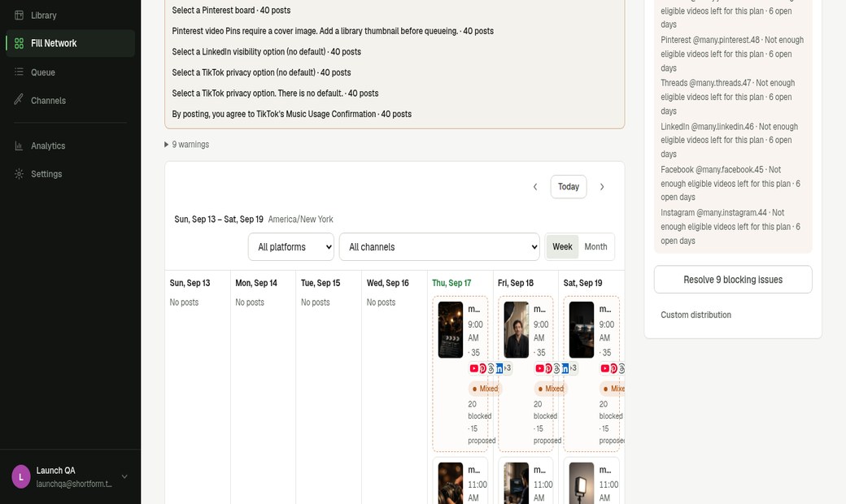Switch calendar to Month view
Viewport: 846px width, 504px height.
[x=595, y=246]
